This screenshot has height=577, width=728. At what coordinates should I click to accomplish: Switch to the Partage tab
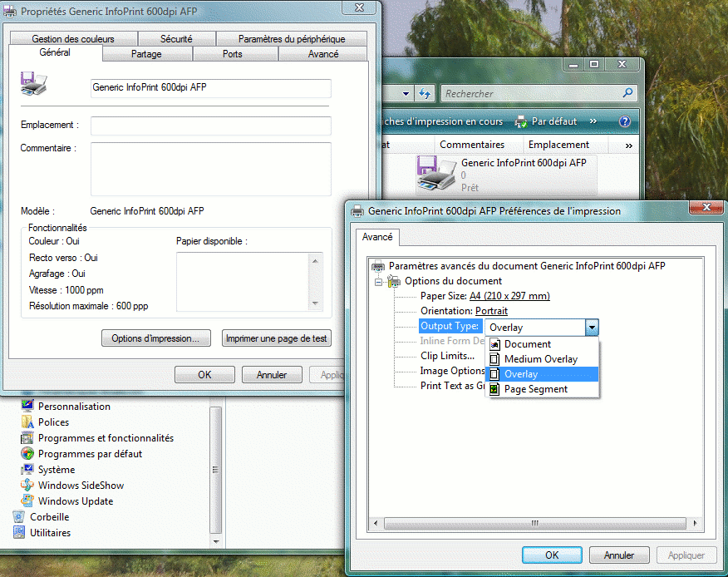(146, 54)
